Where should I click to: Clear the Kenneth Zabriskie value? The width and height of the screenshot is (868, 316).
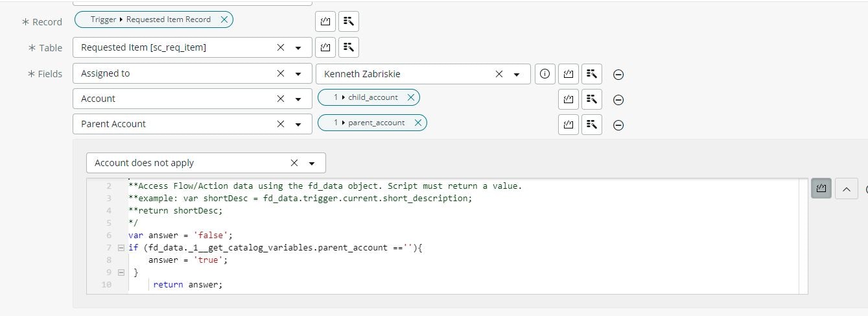499,74
